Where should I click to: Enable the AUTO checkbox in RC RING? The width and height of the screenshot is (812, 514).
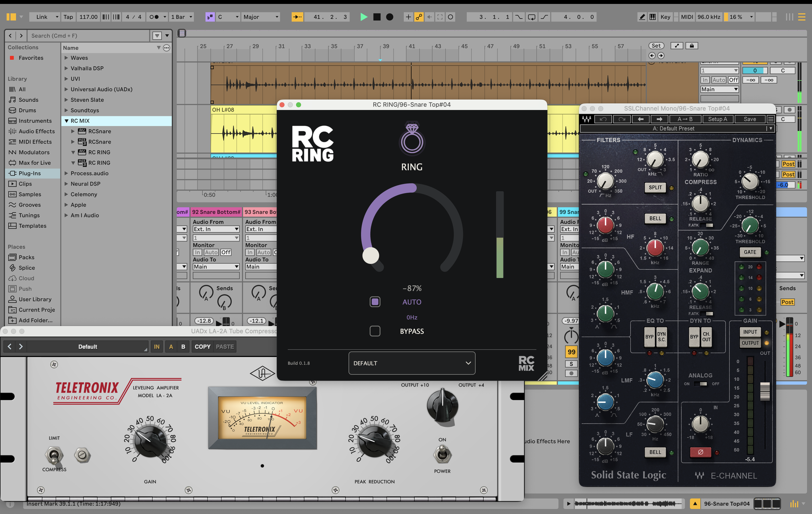[x=375, y=302]
